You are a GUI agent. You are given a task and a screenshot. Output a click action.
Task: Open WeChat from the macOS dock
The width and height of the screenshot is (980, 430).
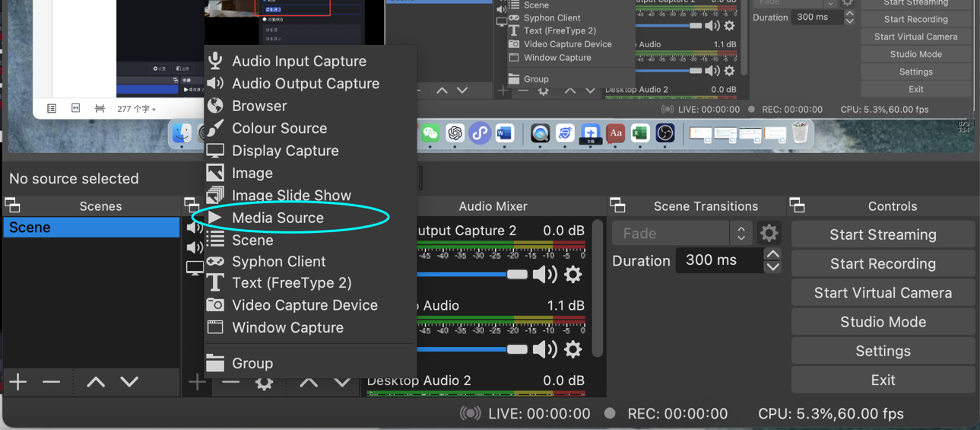(430, 134)
